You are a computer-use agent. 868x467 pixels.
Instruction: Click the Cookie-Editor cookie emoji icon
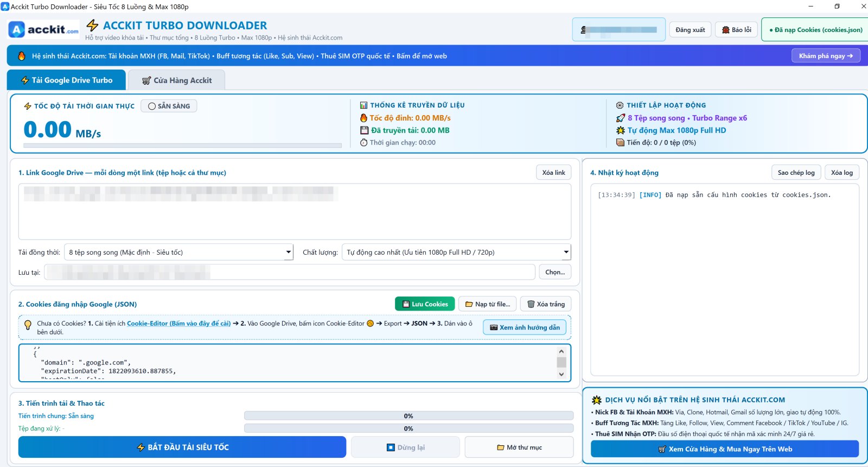click(x=371, y=324)
